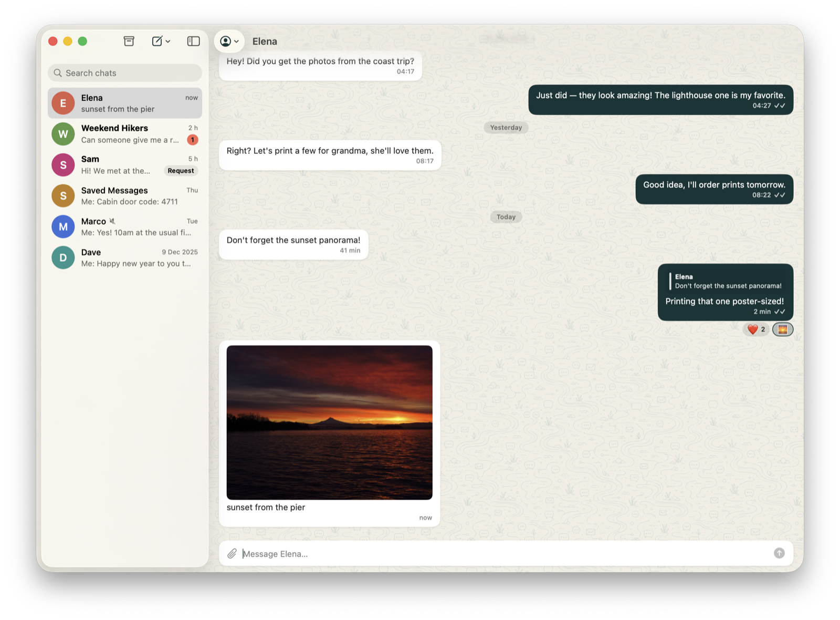The image size is (840, 620).
Task: Open Saved Messages chat
Action: 125,196
